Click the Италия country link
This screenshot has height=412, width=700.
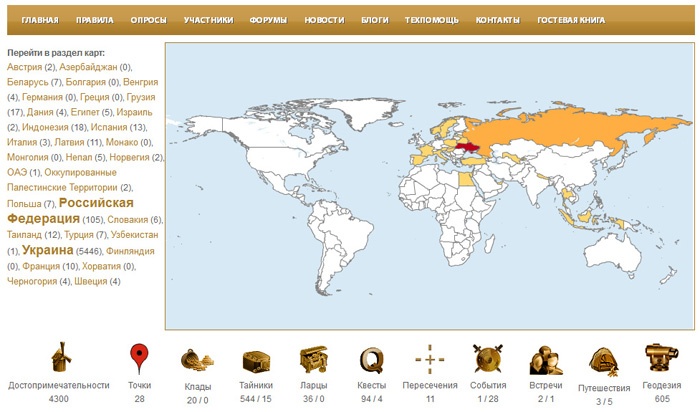coord(22,142)
